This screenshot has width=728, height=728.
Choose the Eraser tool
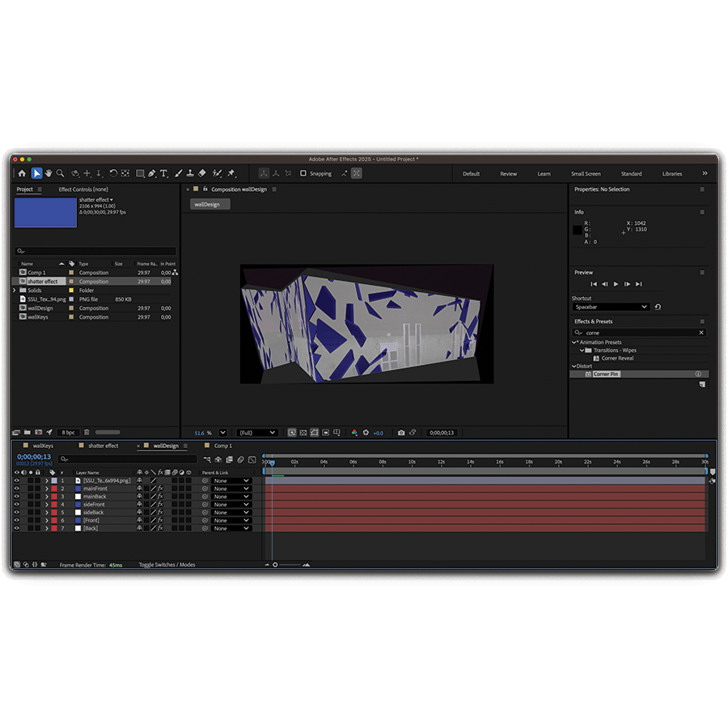coord(202,173)
